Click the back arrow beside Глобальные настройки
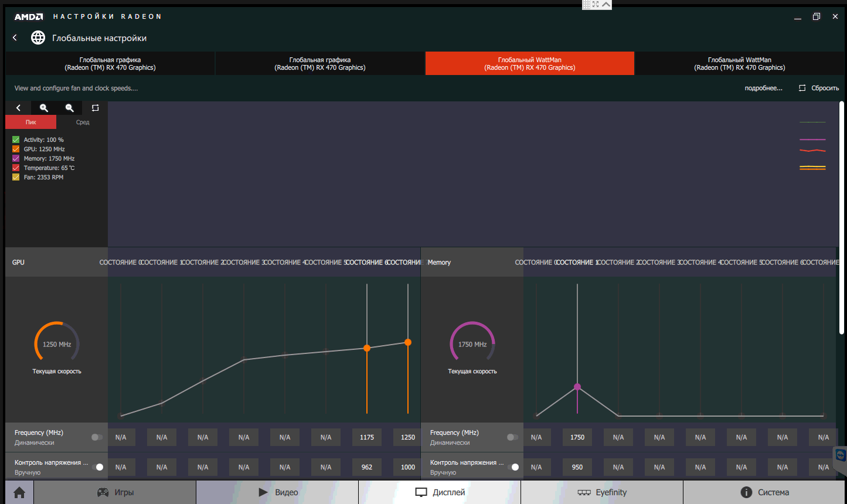 [x=15, y=38]
